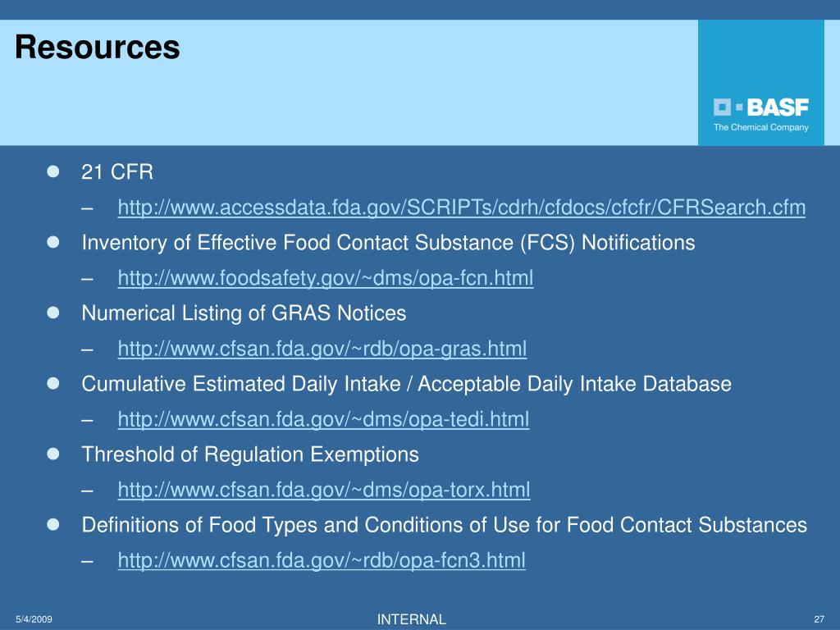Click the 5/4/2009 date footer
The image size is (840, 630).
click(x=34, y=619)
